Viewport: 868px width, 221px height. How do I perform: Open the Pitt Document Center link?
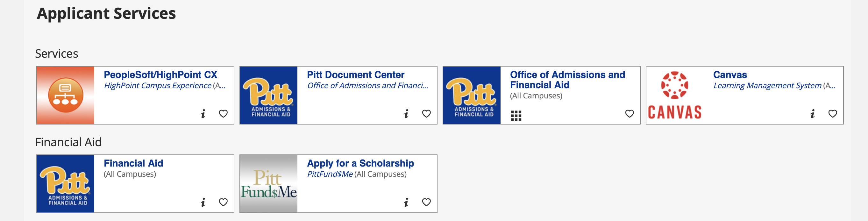point(355,75)
